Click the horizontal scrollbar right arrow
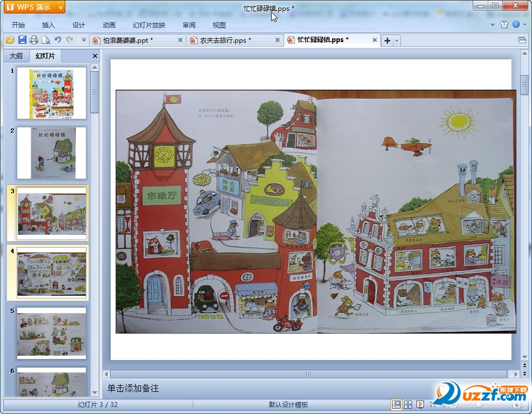The width and height of the screenshot is (532, 414). [x=516, y=374]
